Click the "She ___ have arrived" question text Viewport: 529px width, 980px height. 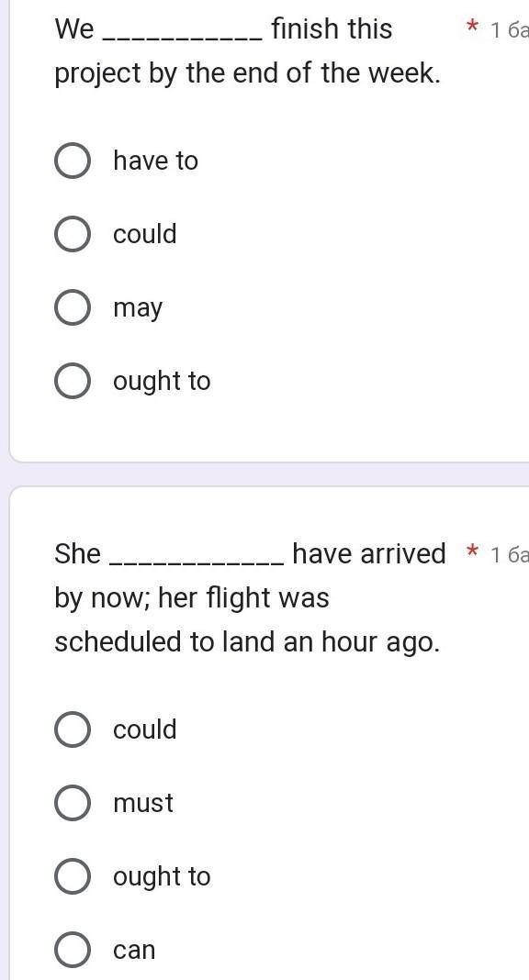pos(250,597)
